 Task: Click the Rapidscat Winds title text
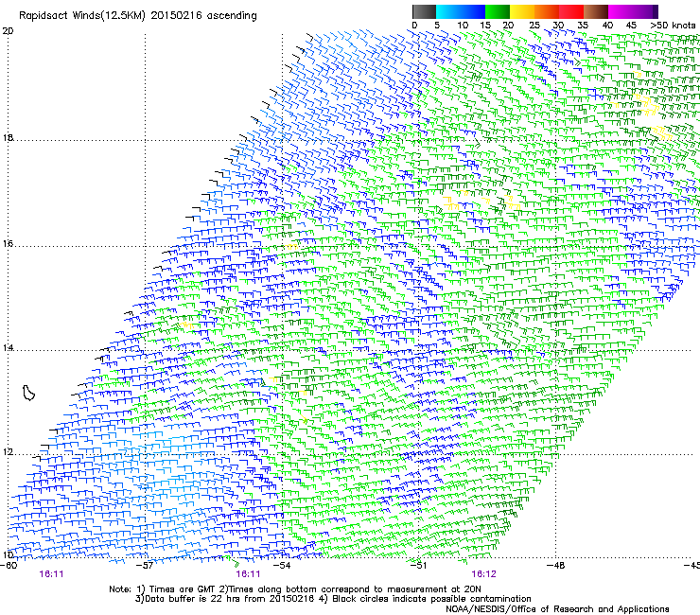pos(137,16)
